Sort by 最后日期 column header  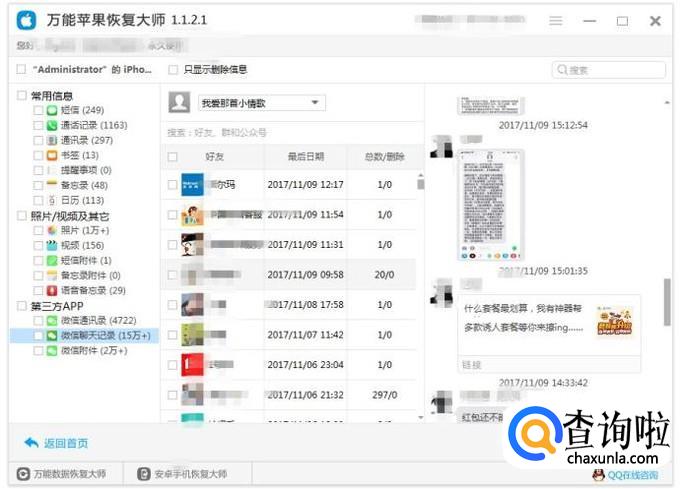pos(306,157)
